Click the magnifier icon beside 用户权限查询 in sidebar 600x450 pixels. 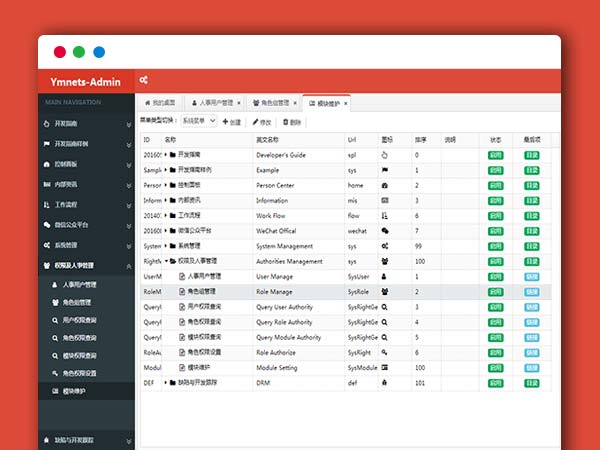click(x=55, y=320)
